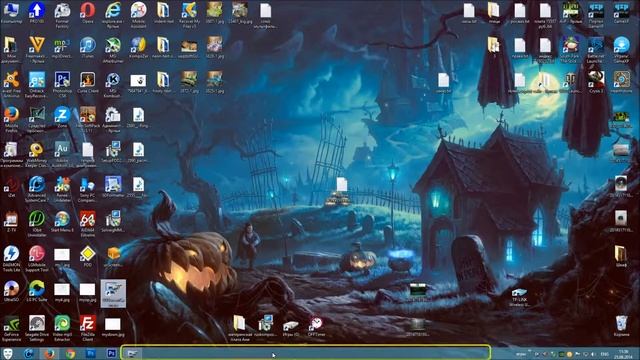Viewport: 640px width, 360px height.
Task: Open the OFFTimer clock shortcut
Action: tap(316, 327)
